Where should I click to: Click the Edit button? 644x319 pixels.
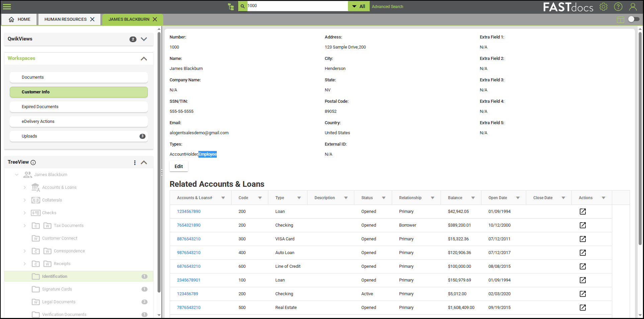click(179, 166)
